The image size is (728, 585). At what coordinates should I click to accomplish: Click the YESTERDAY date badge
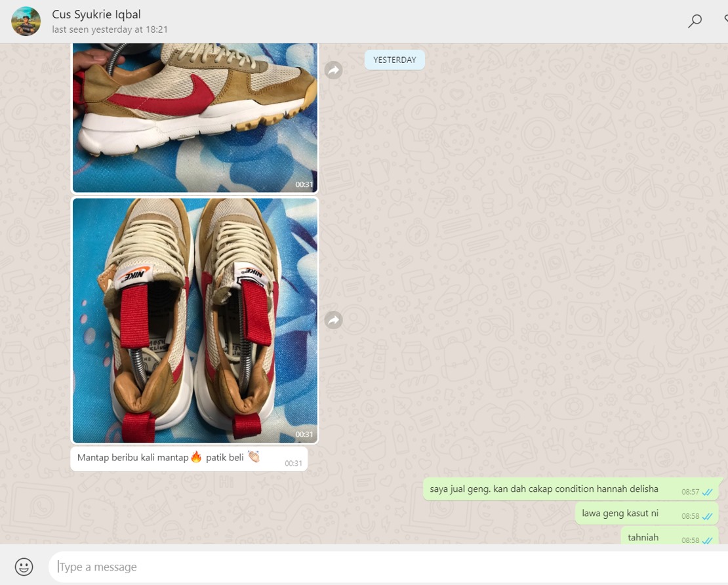[395, 60]
